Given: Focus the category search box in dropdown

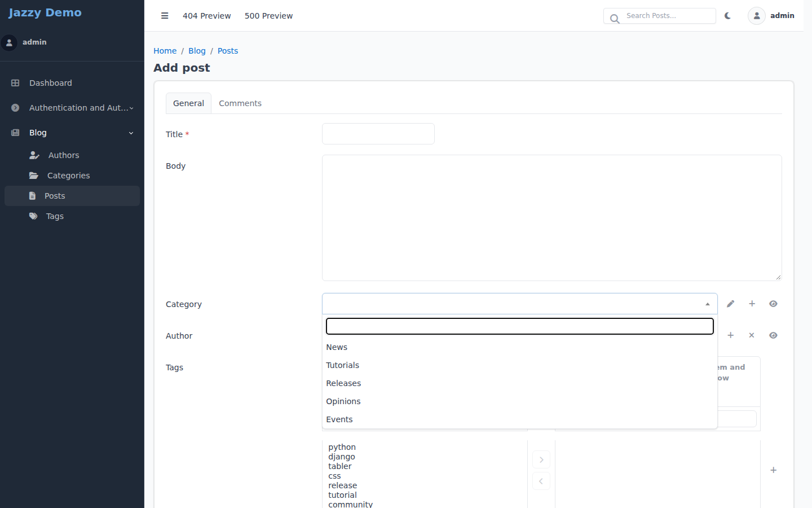Looking at the screenshot, I should coord(519,326).
